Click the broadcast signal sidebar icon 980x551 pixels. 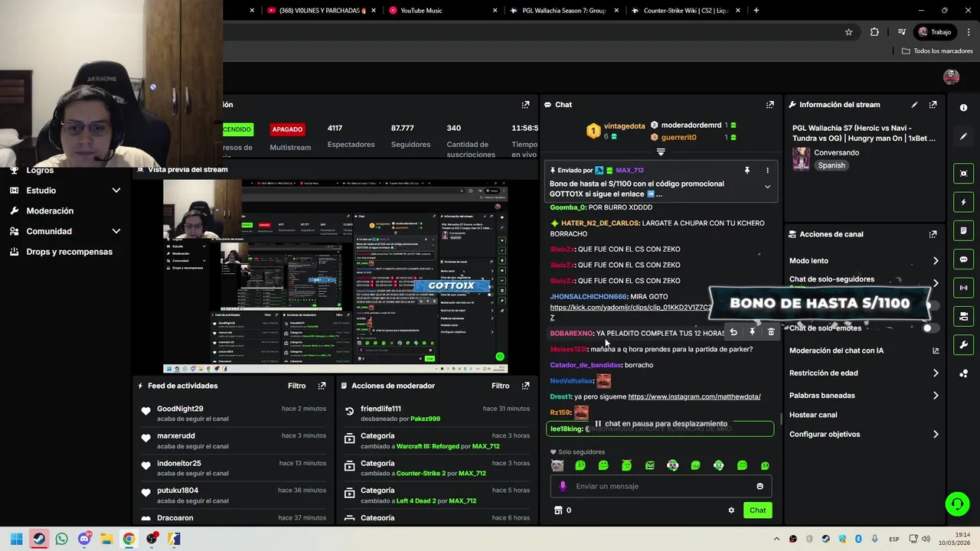(x=963, y=288)
